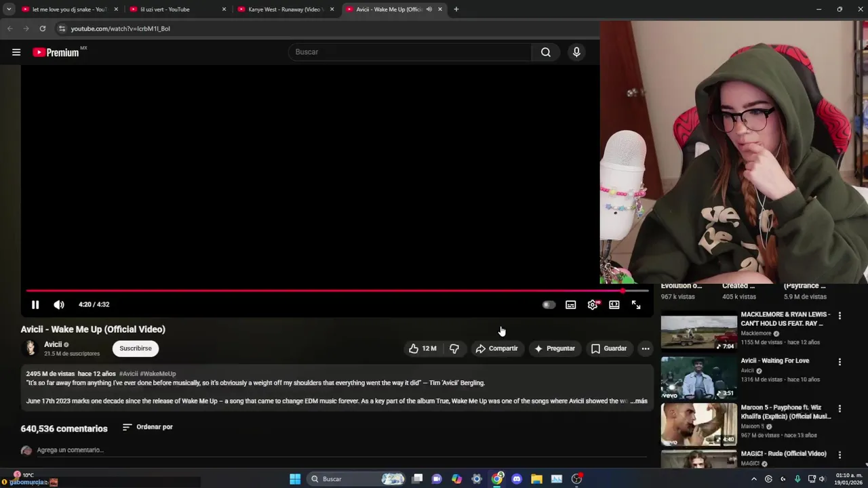Switch to let me love you tab

click(x=68, y=9)
